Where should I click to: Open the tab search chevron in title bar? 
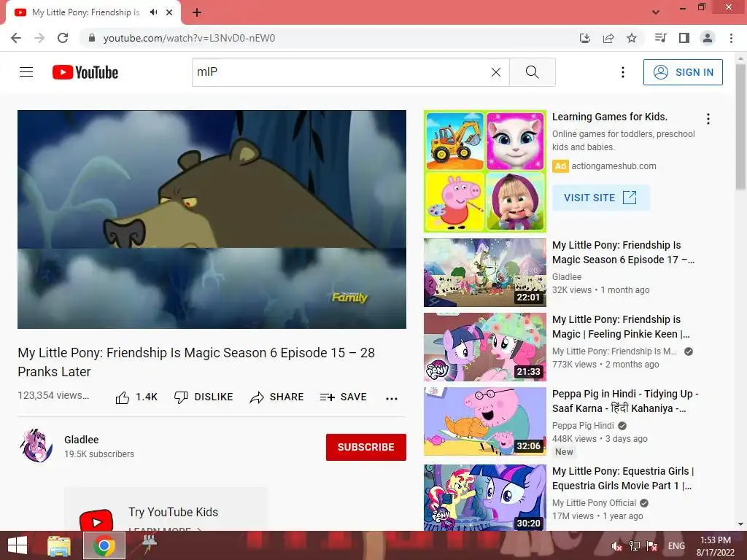[x=656, y=12]
